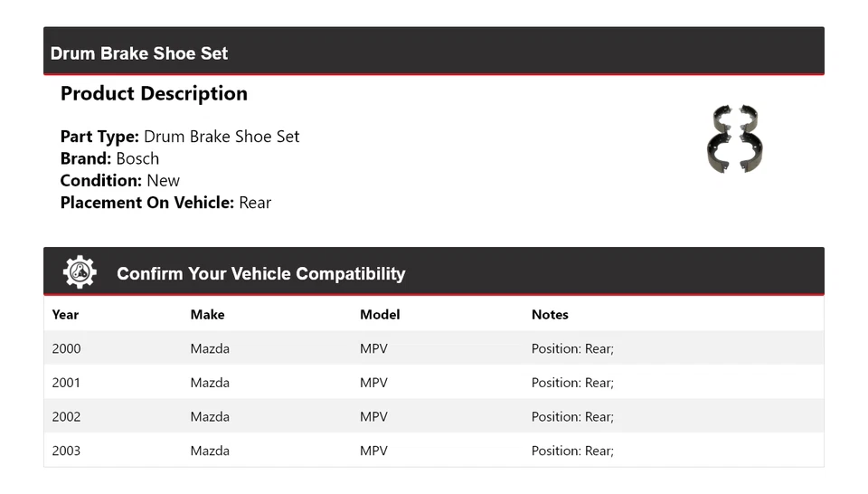Screen dimensions: 868x494
Task: Click Placement On Vehicle: Rear text
Action: coord(165,203)
